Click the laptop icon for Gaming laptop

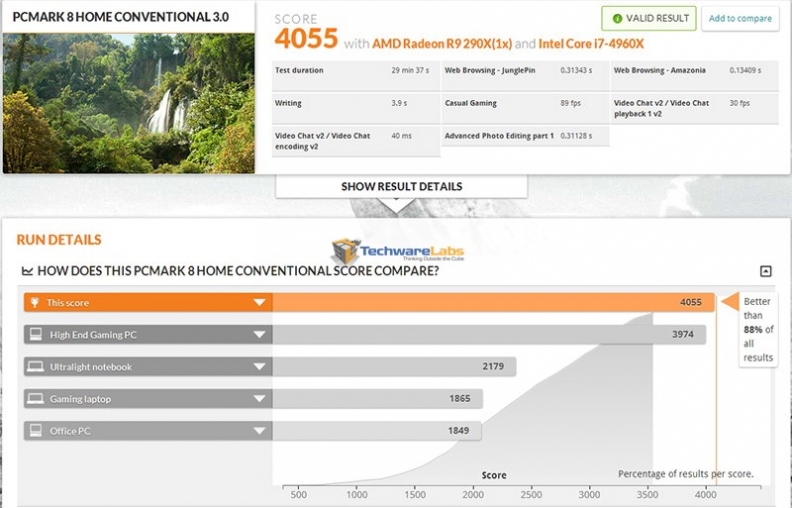tap(35, 399)
